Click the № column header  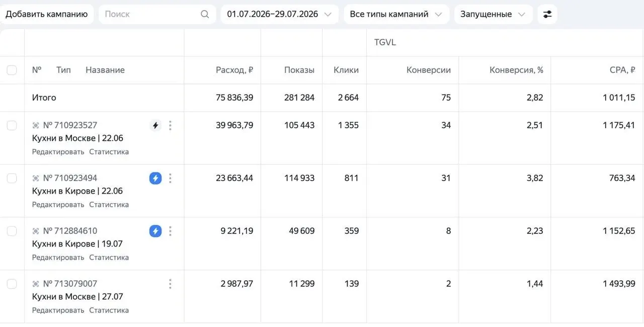click(x=37, y=70)
